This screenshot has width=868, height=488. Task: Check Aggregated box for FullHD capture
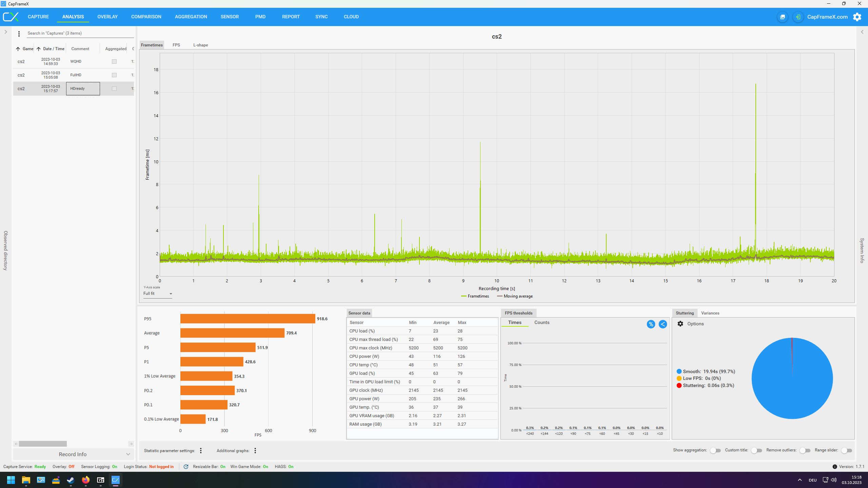(114, 75)
